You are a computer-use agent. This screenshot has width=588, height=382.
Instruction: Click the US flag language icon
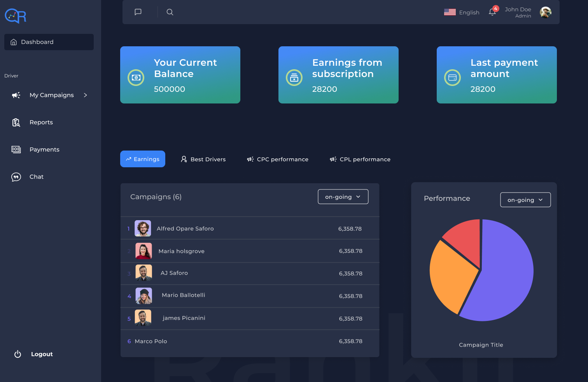click(x=450, y=12)
